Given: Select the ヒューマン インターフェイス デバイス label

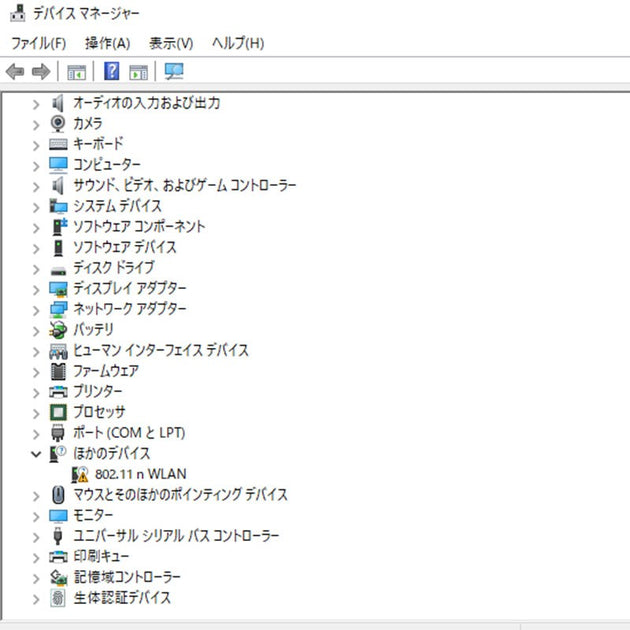Looking at the screenshot, I should click(161, 351).
